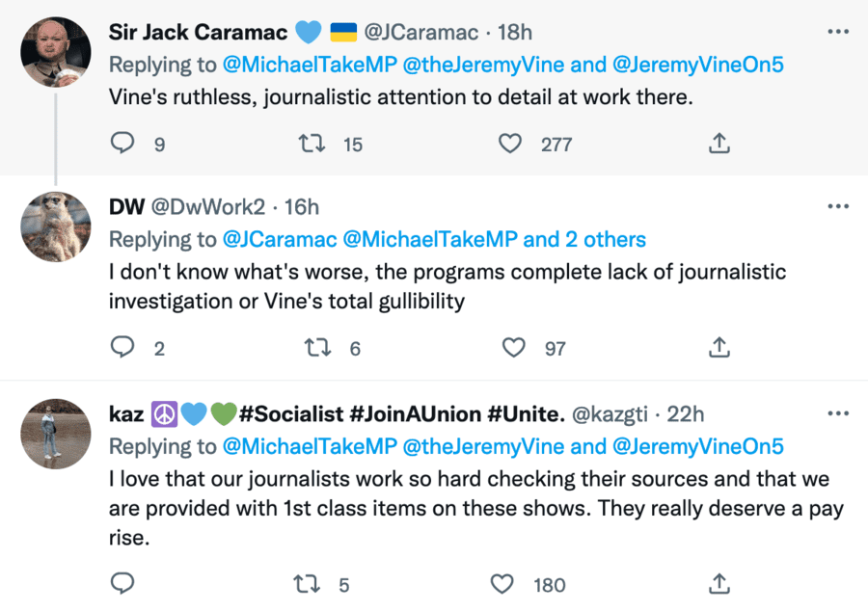Image resolution: width=868 pixels, height=611 pixels.
Task: Reply to DW's tweet
Action: coord(122,348)
